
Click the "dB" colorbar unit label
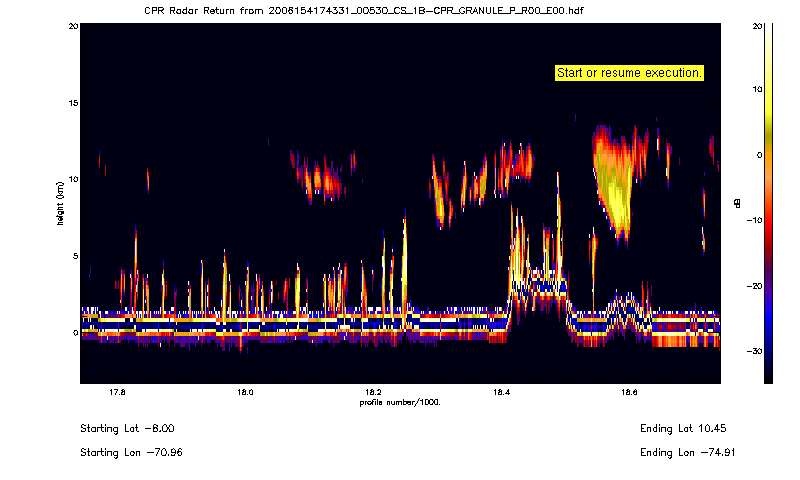point(737,203)
